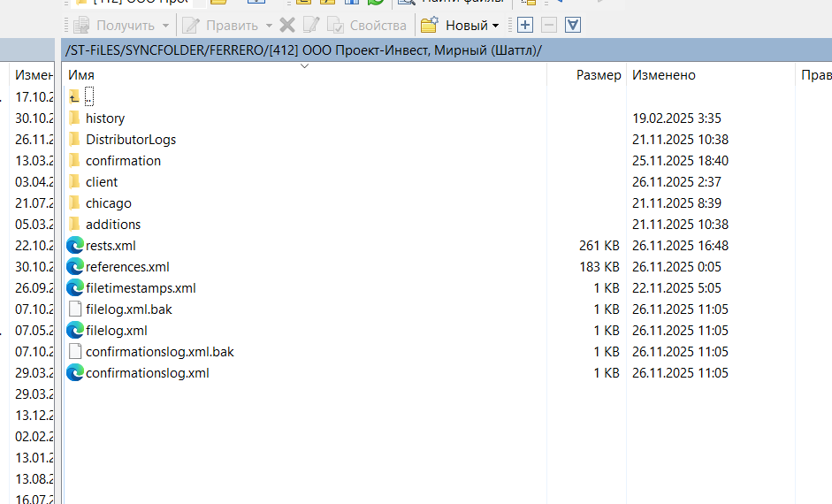Click the additions row modified date
This screenshot has height=504, width=832.
[680, 225]
